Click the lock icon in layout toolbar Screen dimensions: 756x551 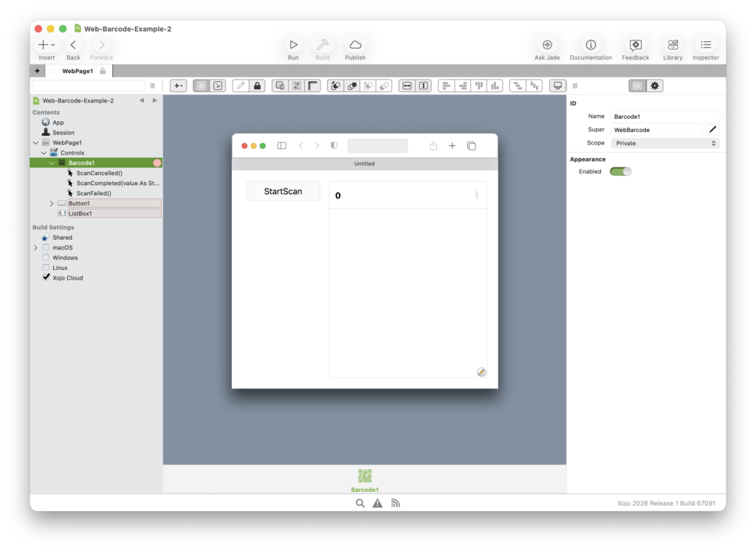(257, 86)
